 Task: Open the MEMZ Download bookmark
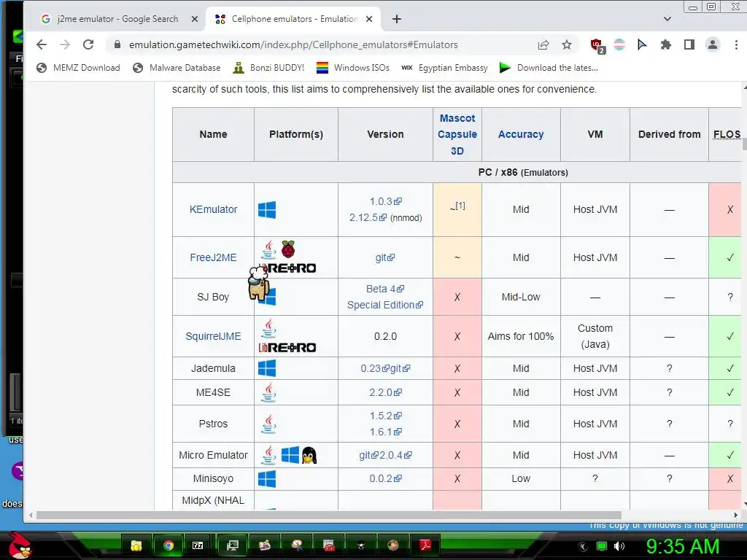pyautogui.click(x=79, y=68)
